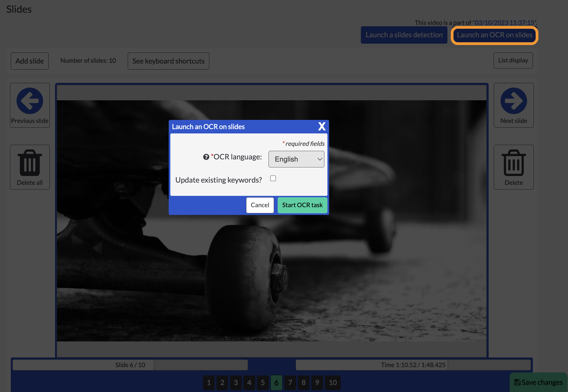Viewport: 568px width, 392px height.
Task: Open See keyboard shortcuts
Action: click(168, 61)
